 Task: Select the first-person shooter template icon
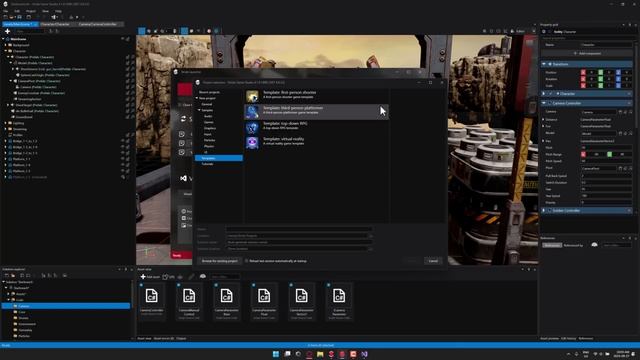[252, 96]
